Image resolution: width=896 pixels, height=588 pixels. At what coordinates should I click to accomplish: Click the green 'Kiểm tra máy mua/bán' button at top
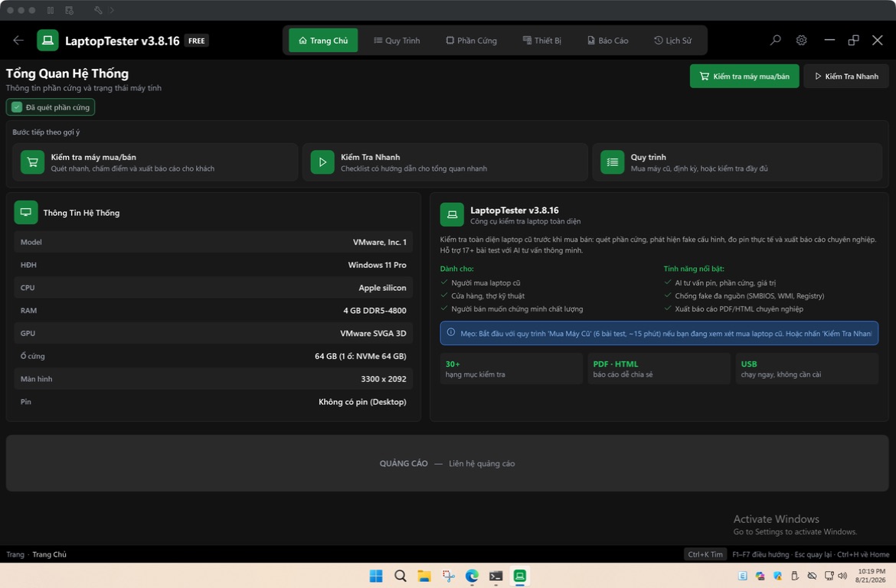click(744, 76)
